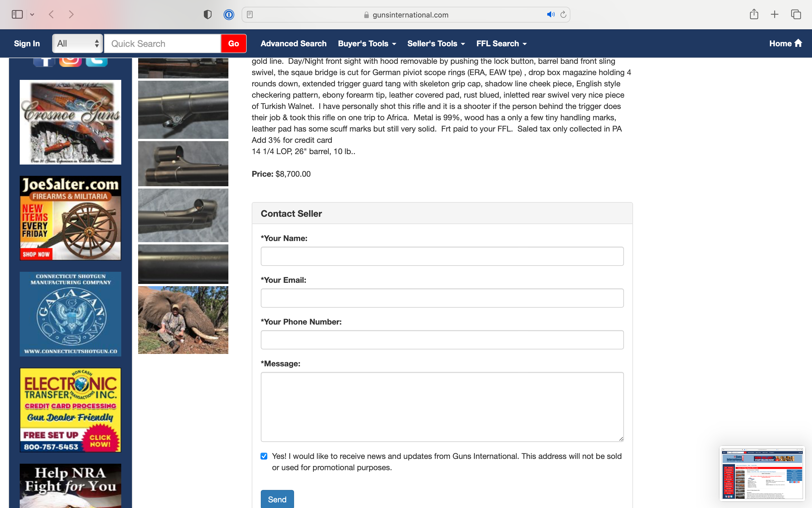Open the Connecticut Shotgun Galazan ad
The image size is (812, 508).
pyautogui.click(x=70, y=314)
